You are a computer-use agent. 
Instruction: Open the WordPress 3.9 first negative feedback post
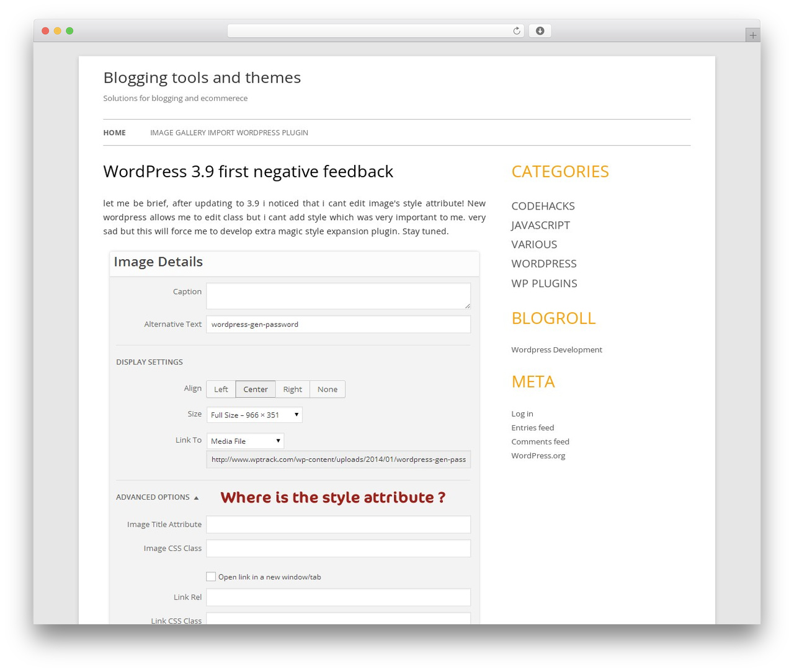pos(248,171)
